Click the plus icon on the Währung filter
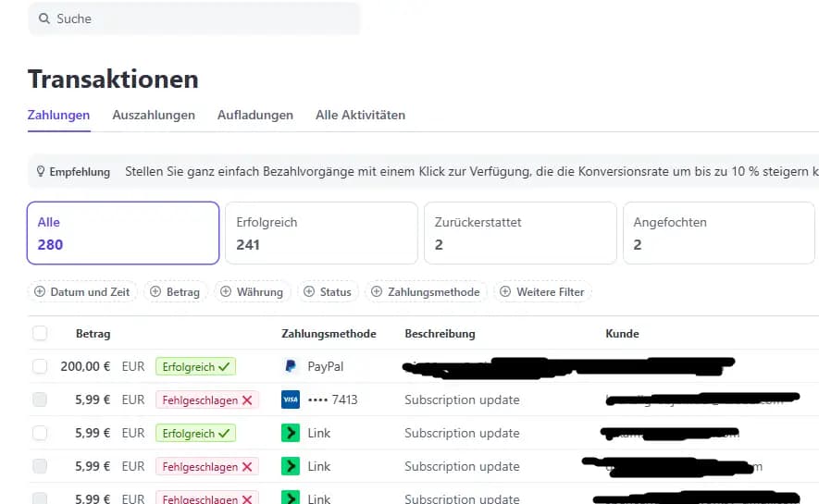 227,292
